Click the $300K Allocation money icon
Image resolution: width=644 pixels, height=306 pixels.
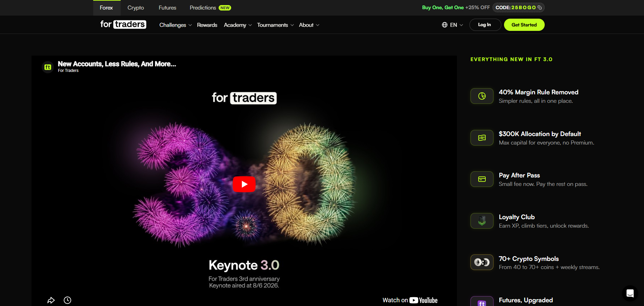click(x=482, y=138)
